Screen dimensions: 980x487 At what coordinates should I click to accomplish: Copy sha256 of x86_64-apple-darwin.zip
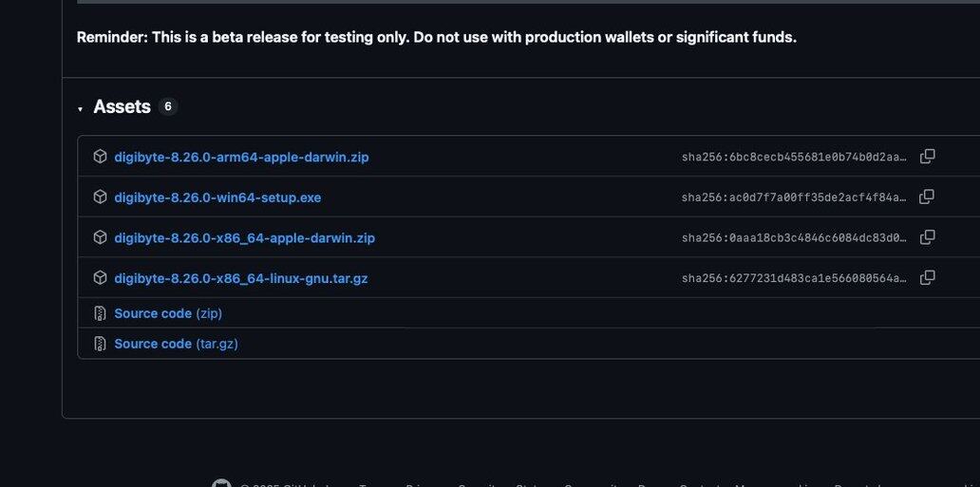click(928, 237)
